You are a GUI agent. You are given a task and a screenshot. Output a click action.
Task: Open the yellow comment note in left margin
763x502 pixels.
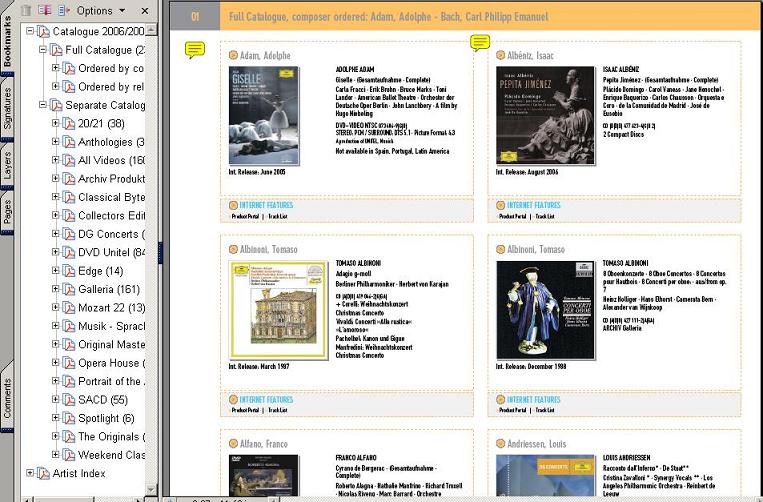(x=195, y=50)
